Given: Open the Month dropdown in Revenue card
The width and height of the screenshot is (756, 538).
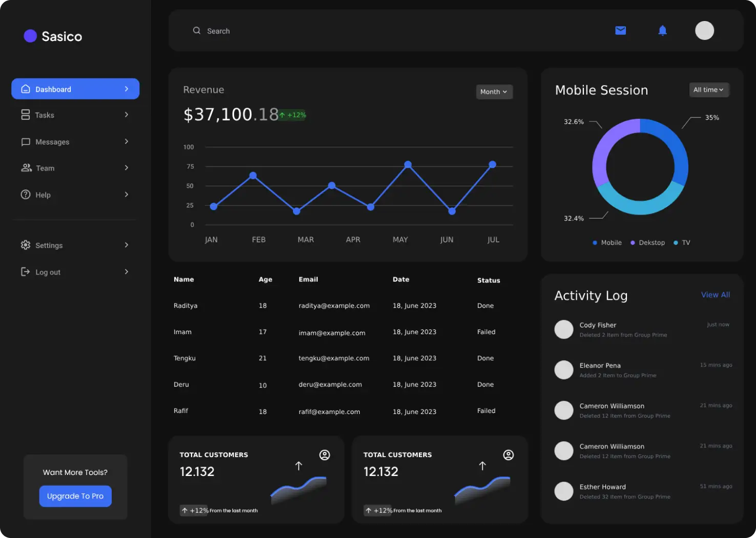Looking at the screenshot, I should (494, 92).
